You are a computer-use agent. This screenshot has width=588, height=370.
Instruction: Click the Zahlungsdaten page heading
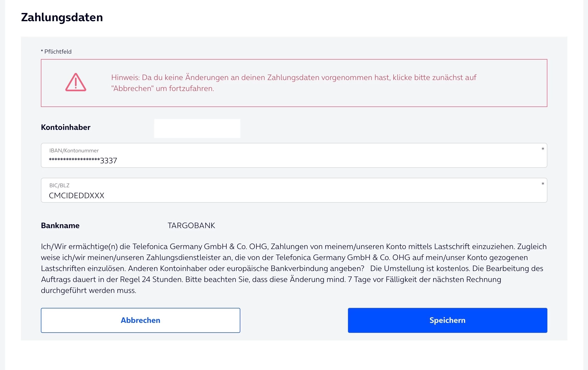[x=62, y=17]
